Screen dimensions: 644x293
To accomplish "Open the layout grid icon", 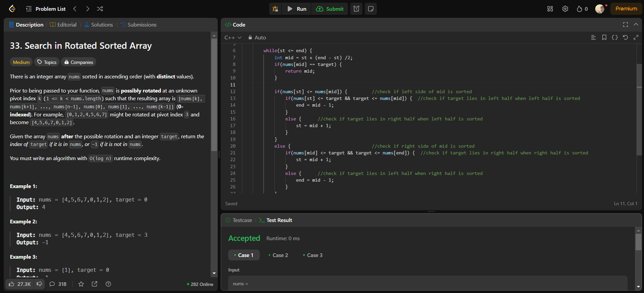I will pyautogui.click(x=550, y=9).
